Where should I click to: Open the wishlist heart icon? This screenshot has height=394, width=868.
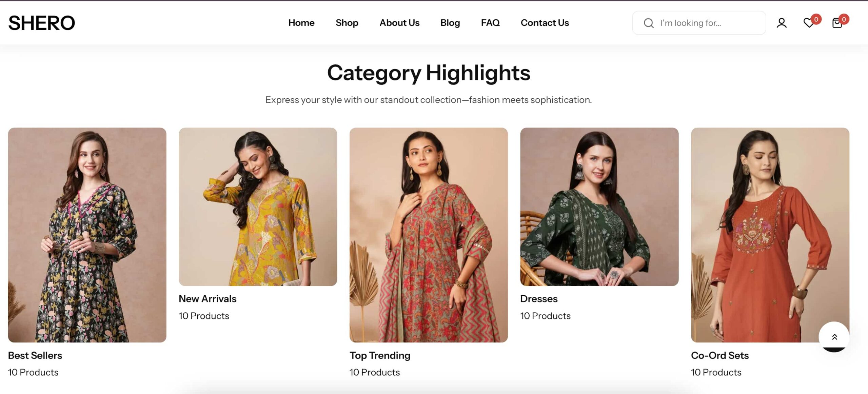coord(809,23)
